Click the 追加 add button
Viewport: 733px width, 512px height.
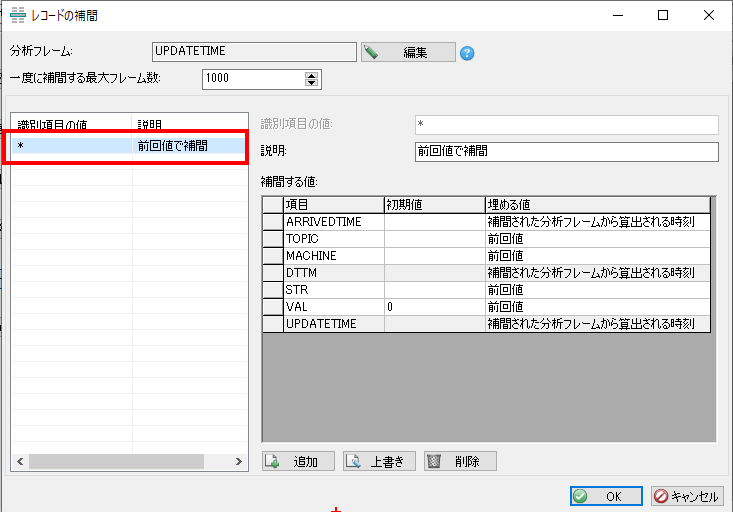tap(298, 461)
